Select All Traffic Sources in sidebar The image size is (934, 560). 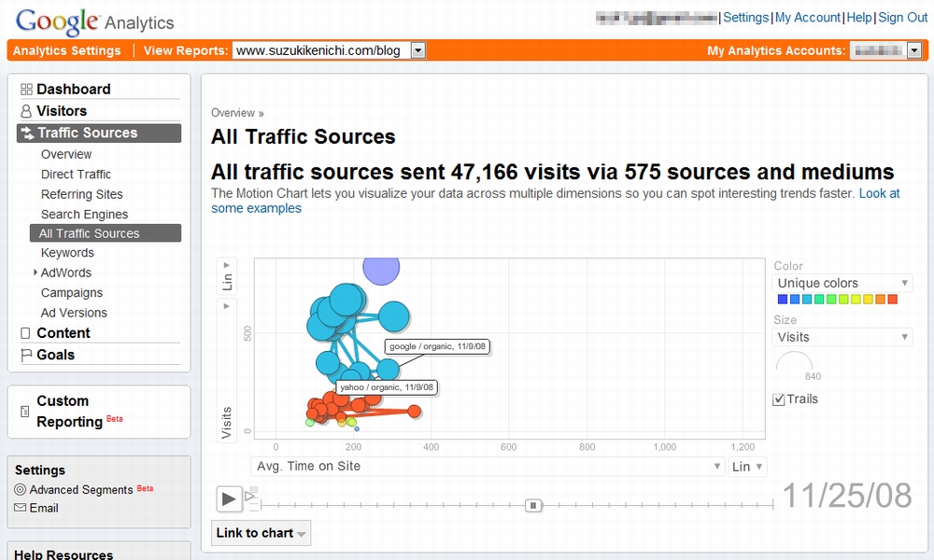[106, 233]
